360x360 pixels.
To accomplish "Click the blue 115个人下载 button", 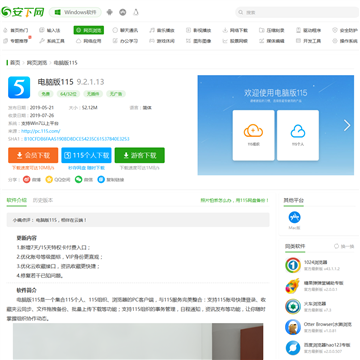I will [x=86, y=155].
